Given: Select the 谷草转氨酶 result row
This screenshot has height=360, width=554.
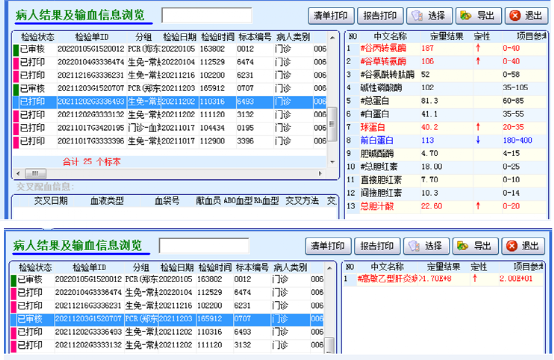Looking at the screenshot, I should click(x=446, y=61).
